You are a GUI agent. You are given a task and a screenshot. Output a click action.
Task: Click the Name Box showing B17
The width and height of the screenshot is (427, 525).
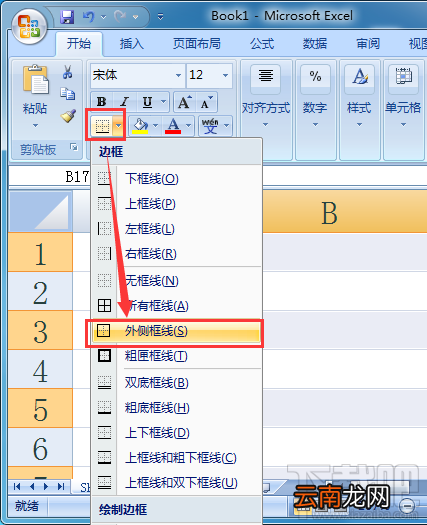click(50, 176)
